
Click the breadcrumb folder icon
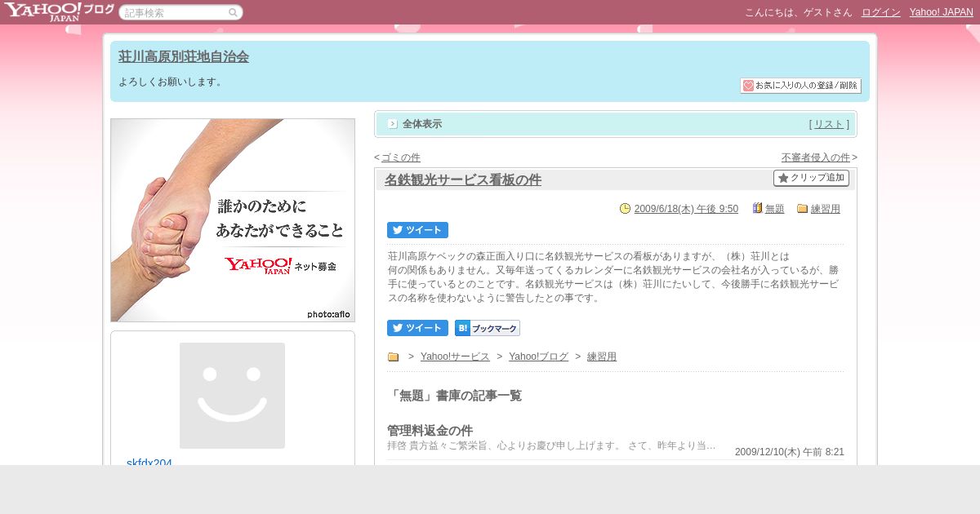click(x=393, y=357)
